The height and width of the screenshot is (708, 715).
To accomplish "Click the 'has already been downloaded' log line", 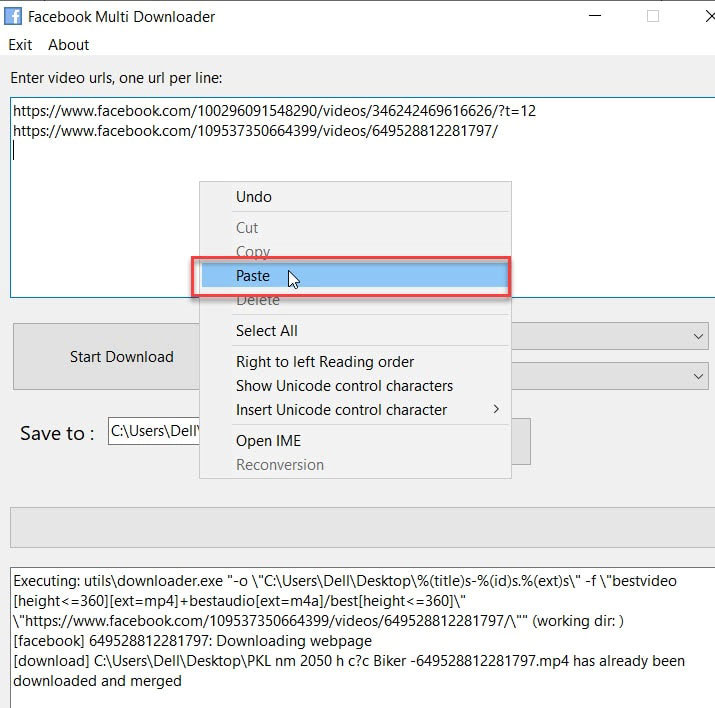I will (349, 661).
